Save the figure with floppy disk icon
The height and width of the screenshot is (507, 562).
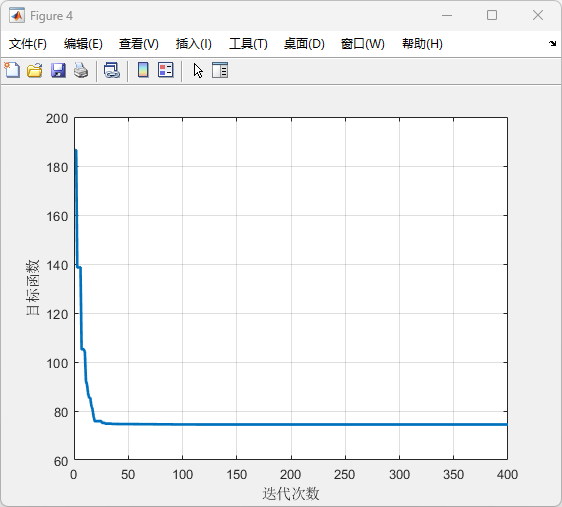(x=58, y=70)
